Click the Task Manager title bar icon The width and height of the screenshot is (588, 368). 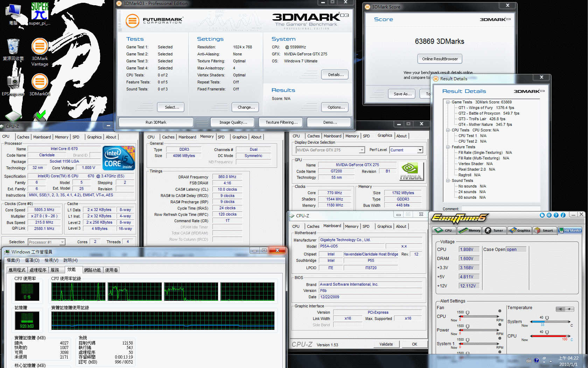pyautogui.click(x=7, y=252)
